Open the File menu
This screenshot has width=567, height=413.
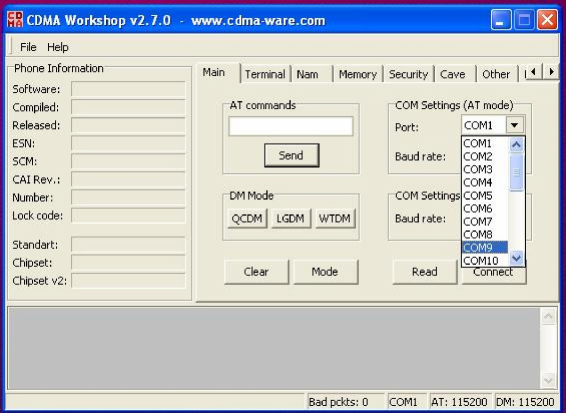click(28, 47)
